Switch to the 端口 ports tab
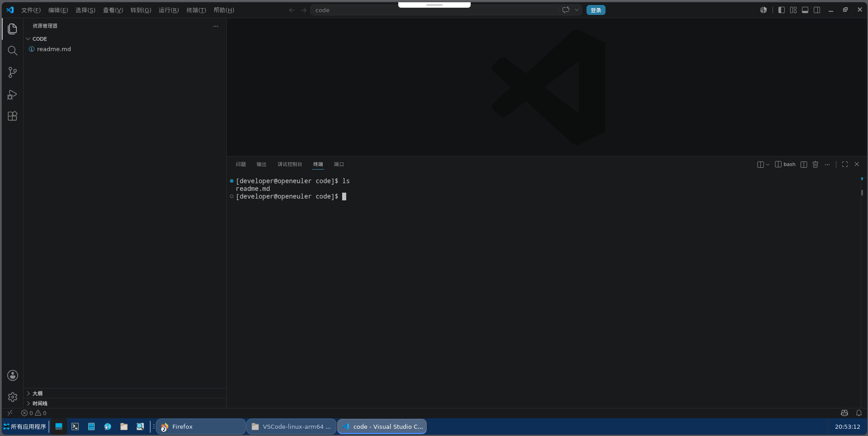Screen dimensions: 868x436 (339, 164)
